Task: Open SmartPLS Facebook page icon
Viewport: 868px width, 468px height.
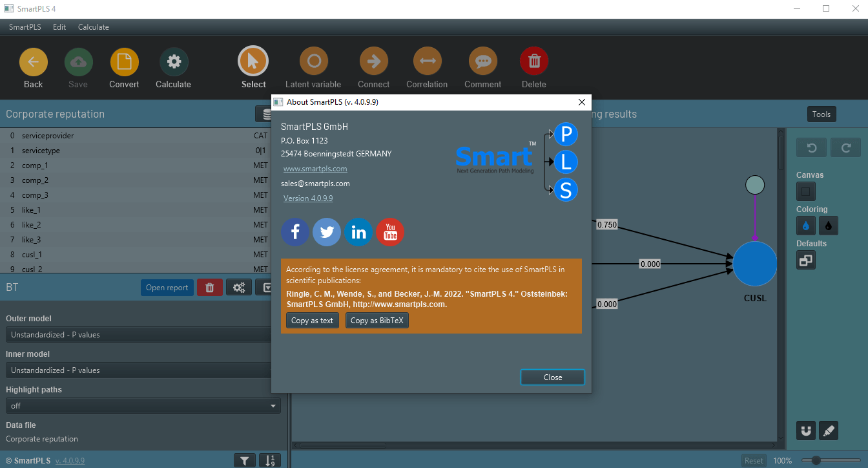Action: click(295, 232)
